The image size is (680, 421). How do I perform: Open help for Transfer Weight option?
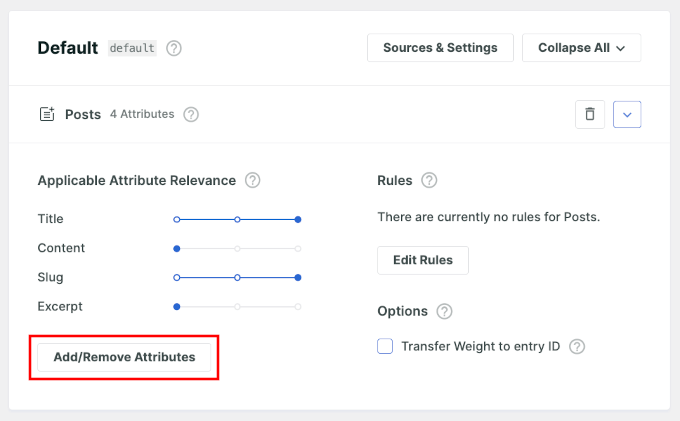point(576,347)
